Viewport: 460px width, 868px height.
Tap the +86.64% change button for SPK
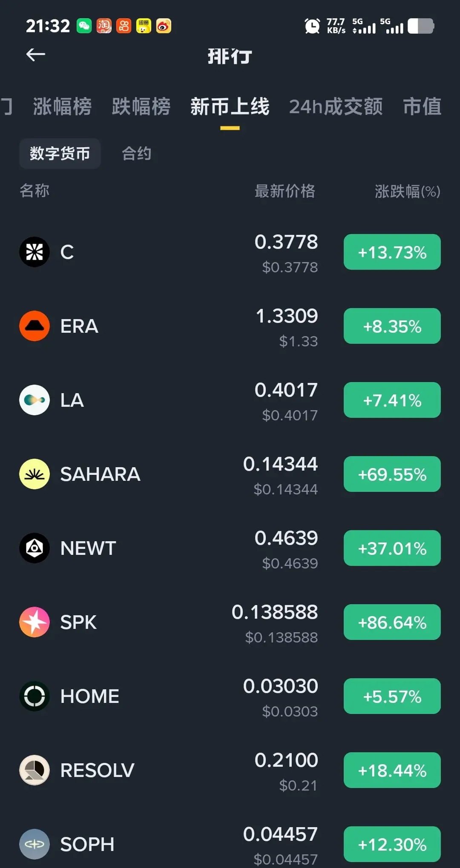392,622
